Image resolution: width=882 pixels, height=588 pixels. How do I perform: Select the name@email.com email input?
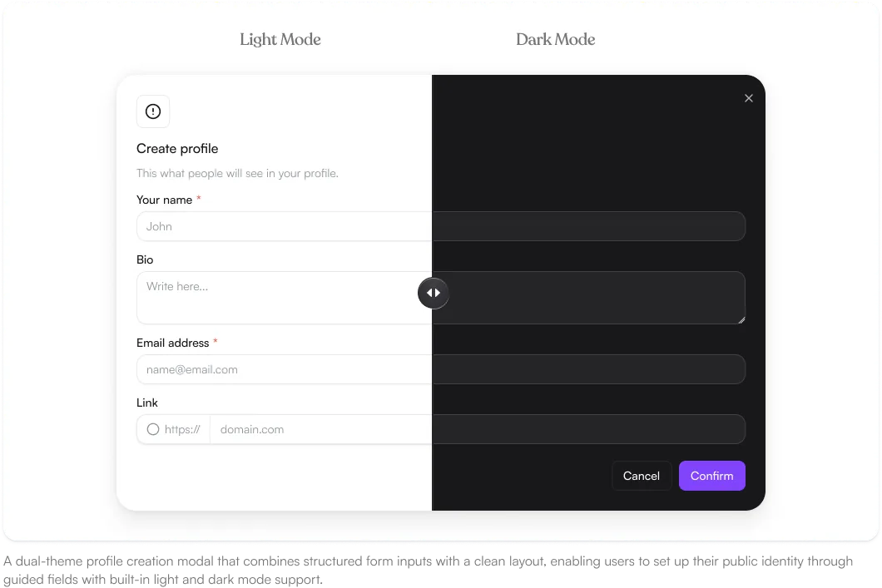[x=441, y=369]
